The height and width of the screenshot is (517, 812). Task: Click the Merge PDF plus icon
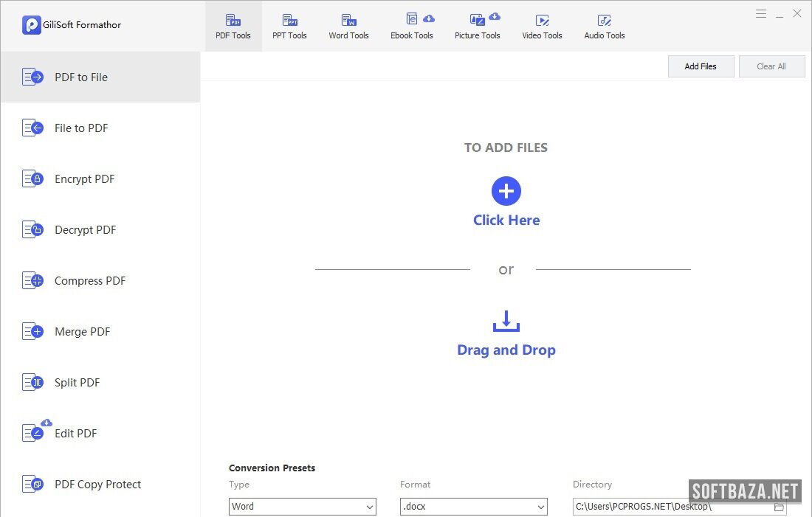(x=32, y=331)
